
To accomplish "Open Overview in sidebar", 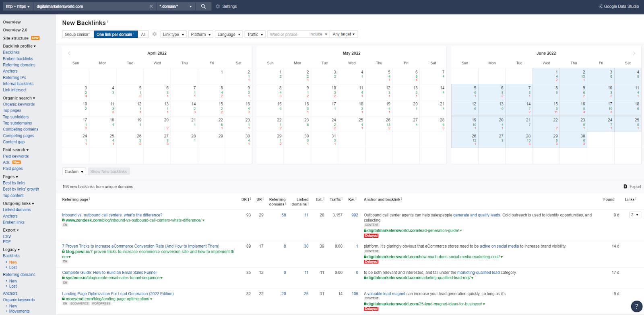I will (x=12, y=22).
